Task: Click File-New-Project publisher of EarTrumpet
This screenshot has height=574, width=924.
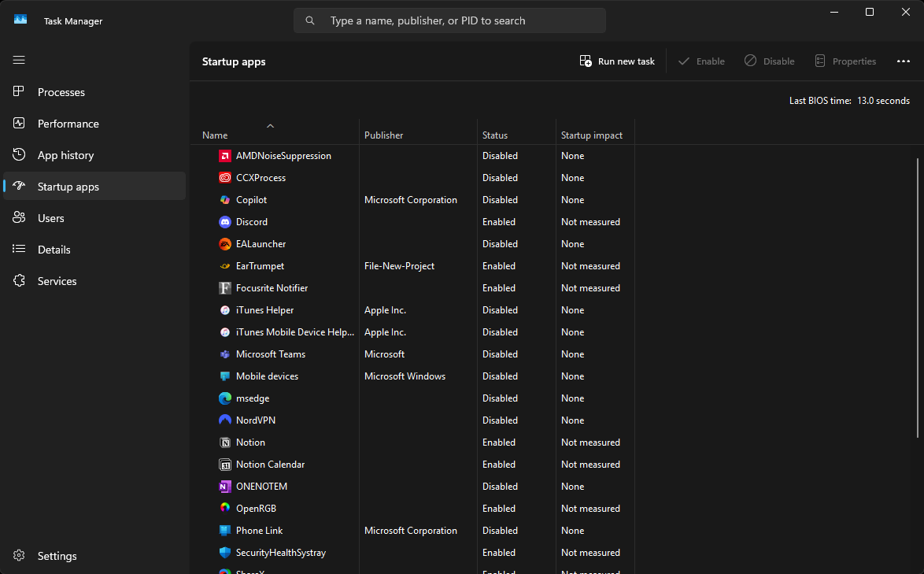Action: point(399,266)
